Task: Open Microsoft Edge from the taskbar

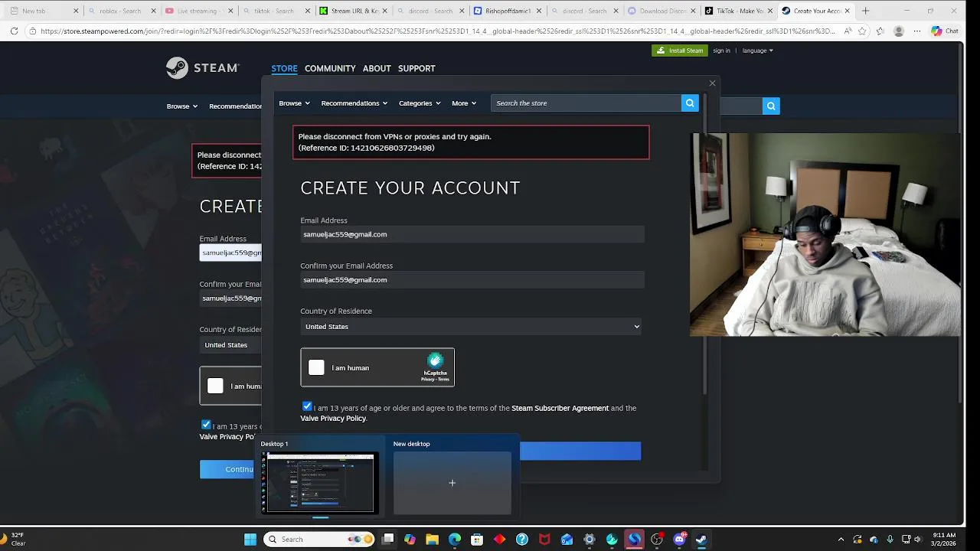Action: point(455,540)
